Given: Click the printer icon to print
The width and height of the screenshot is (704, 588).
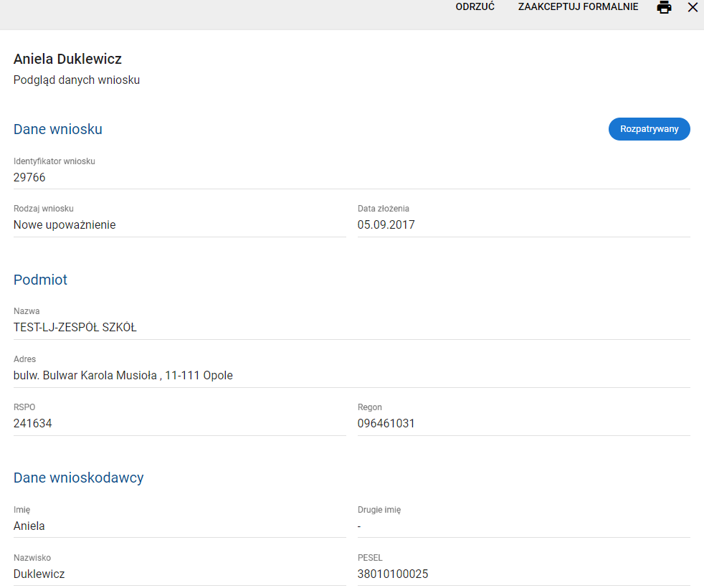Looking at the screenshot, I should click(665, 8).
